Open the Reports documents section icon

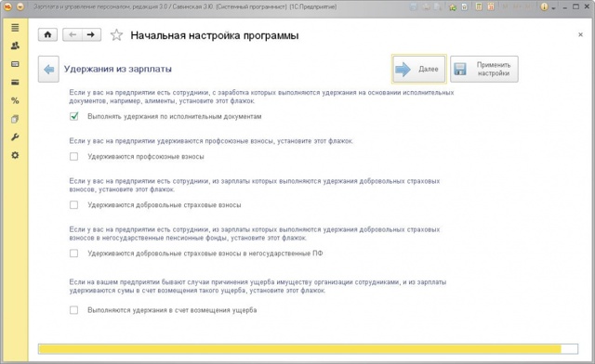coord(15,119)
